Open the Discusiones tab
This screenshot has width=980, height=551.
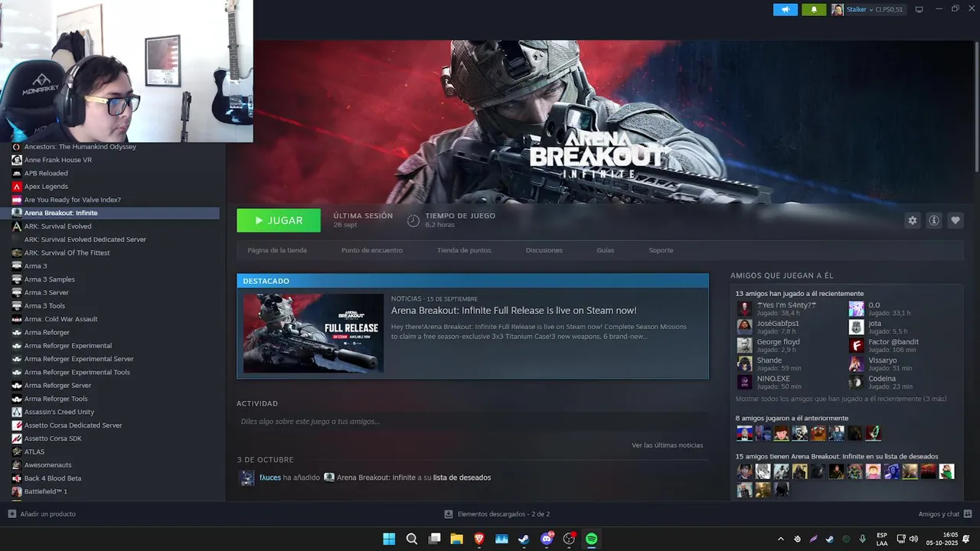pos(544,250)
